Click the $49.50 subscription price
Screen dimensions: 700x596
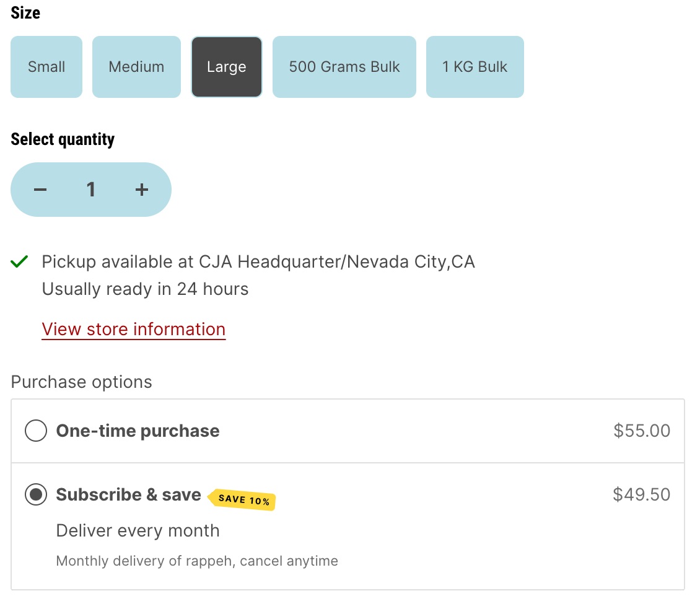(x=641, y=494)
